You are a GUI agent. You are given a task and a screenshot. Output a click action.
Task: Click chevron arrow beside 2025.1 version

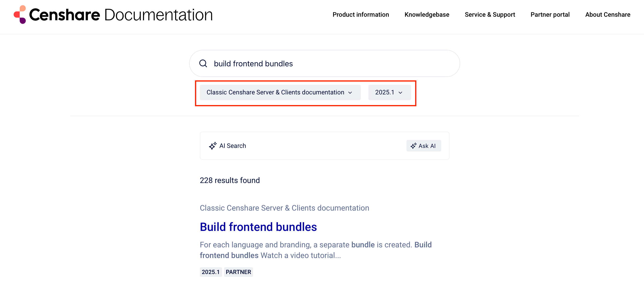(x=400, y=92)
